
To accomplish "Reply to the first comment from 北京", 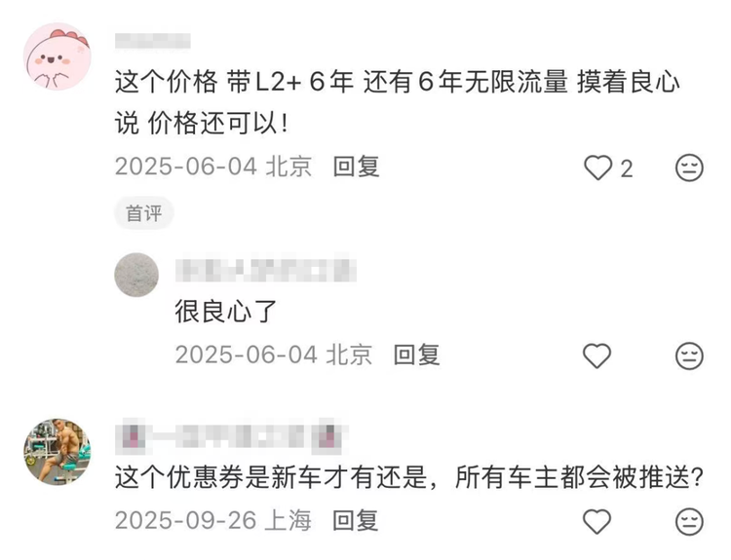I will click(x=356, y=167).
